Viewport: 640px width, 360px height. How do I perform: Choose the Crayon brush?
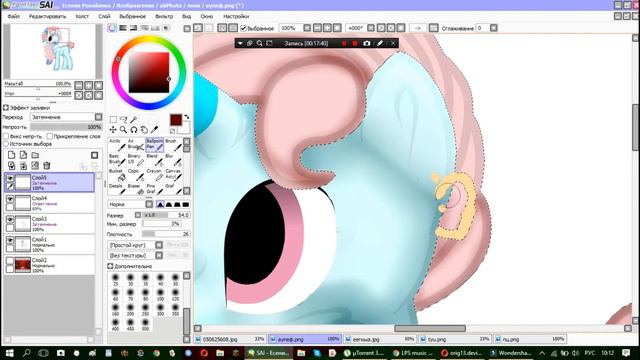[155, 175]
